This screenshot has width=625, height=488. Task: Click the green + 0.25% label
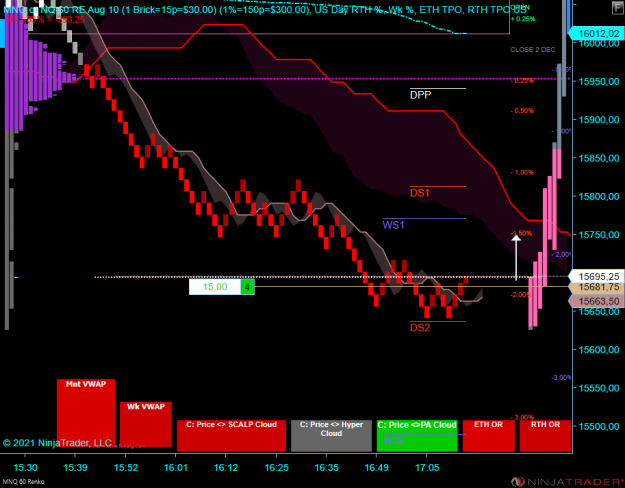(x=523, y=19)
